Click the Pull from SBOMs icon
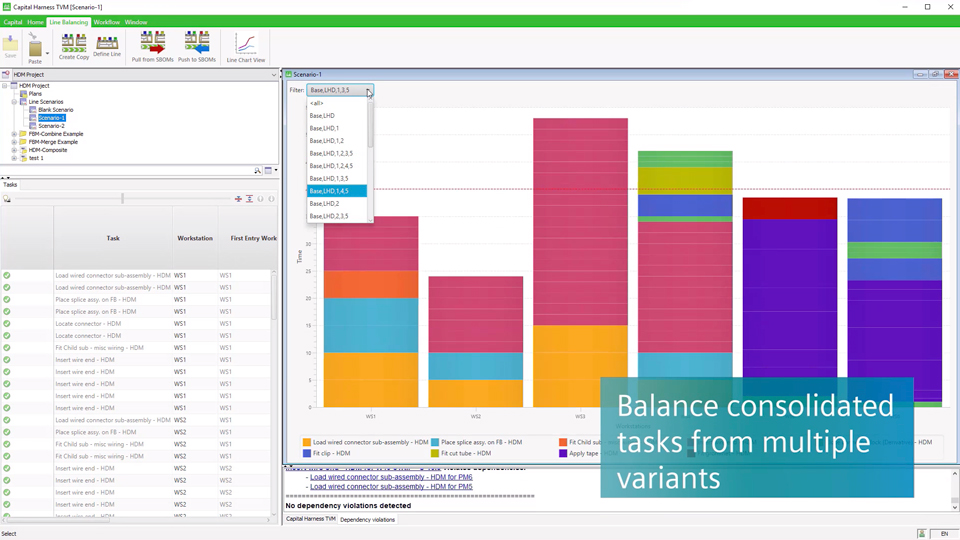The width and height of the screenshot is (960, 540). 152,45
